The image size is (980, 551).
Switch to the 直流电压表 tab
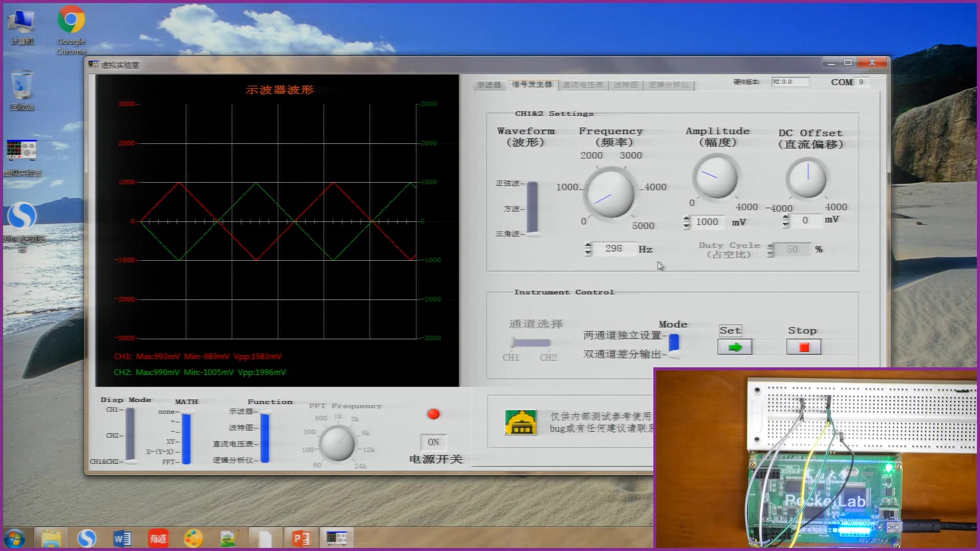click(583, 85)
